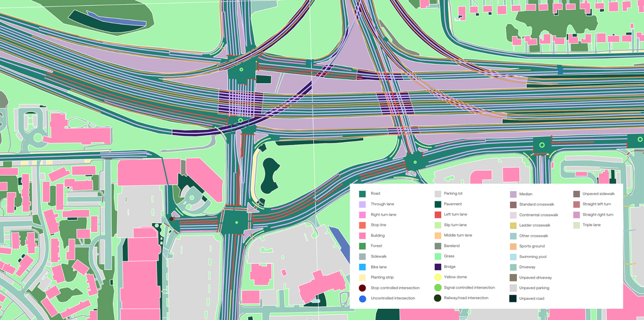The image size is (644, 320).
Task: Select the Yellow dome legend circle
Action: [438, 277]
